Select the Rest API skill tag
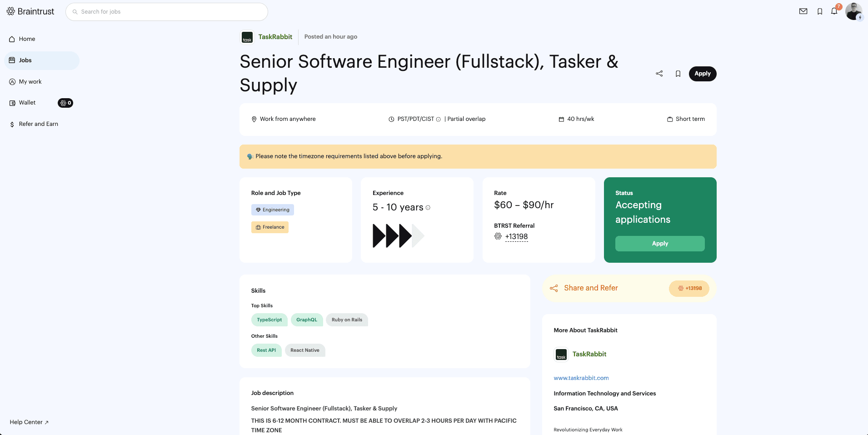The image size is (868, 435). click(x=266, y=350)
